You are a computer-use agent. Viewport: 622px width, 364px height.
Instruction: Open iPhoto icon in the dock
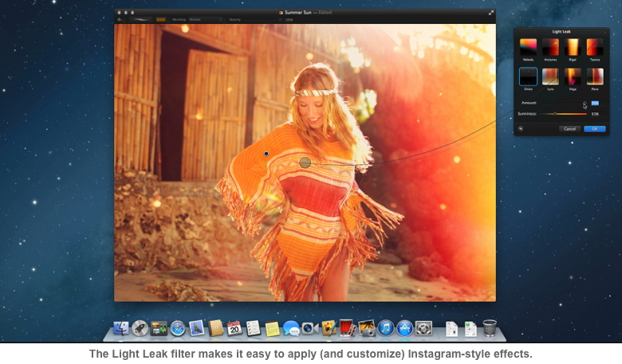click(367, 328)
